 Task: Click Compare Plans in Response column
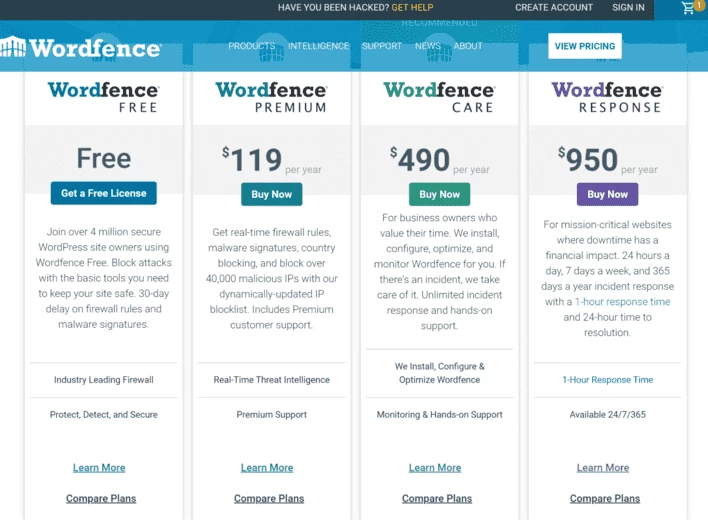pyautogui.click(x=605, y=499)
